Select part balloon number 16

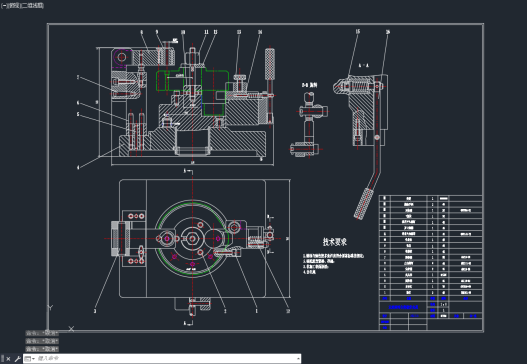pos(388,32)
